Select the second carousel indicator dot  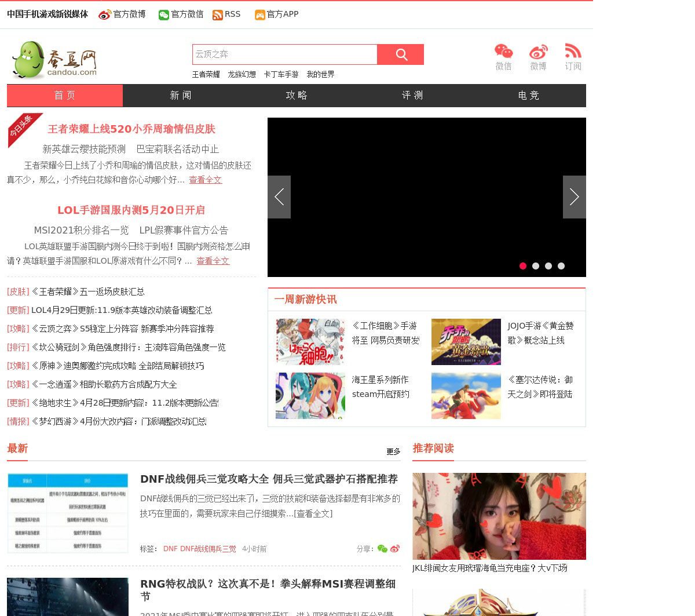pyautogui.click(x=536, y=266)
